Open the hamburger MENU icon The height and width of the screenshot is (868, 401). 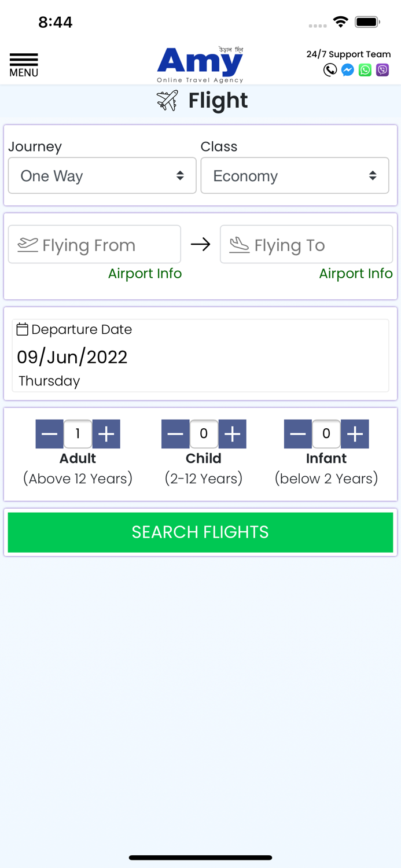[x=24, y=65]
